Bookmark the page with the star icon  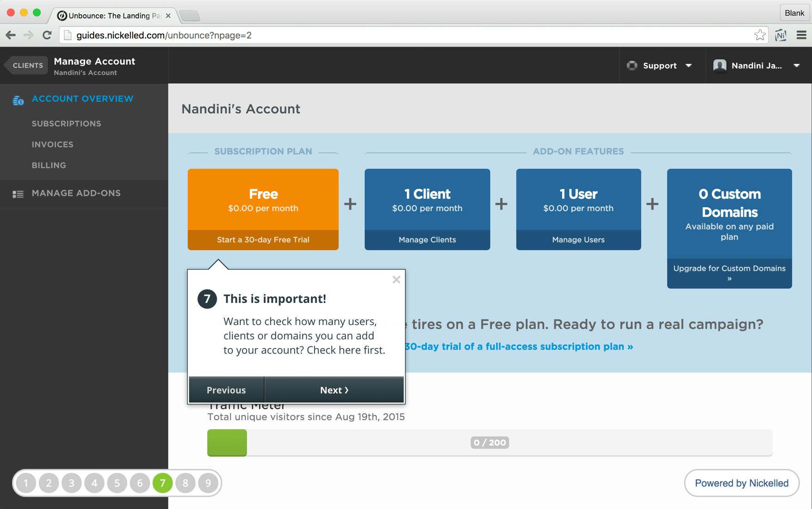(760, 35)
